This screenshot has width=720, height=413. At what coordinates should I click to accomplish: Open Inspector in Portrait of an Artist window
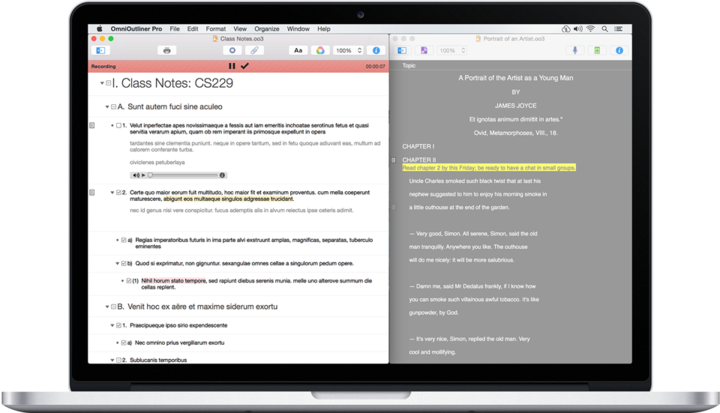click(619, 51)
